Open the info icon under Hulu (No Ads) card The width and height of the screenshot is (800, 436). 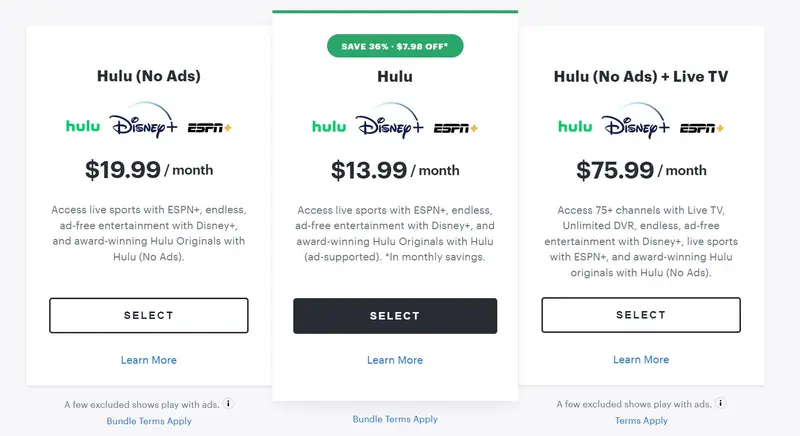coord(228,404)
